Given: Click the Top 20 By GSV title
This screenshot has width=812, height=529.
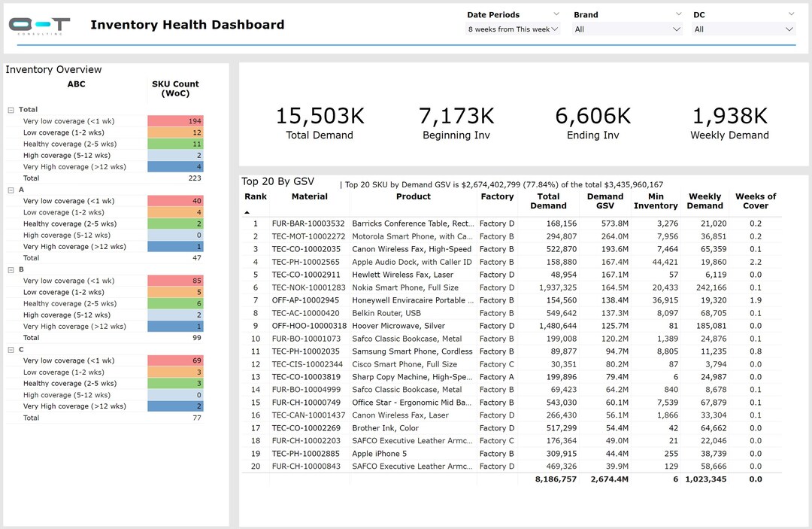Looking at the screenshot, I should (277, 181).
